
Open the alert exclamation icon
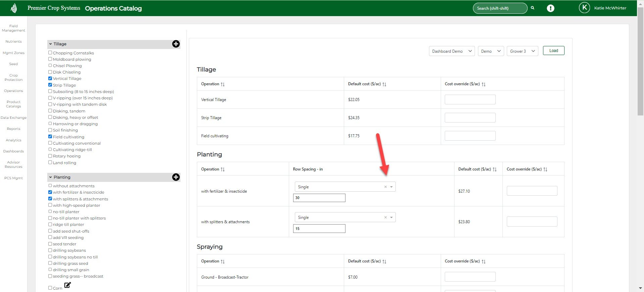tap(550, 8)
